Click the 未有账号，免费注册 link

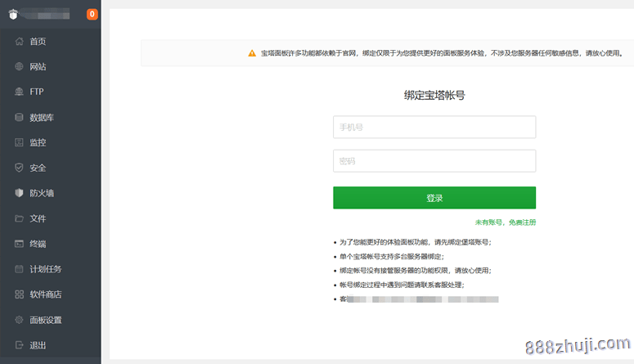click(506, 222)
